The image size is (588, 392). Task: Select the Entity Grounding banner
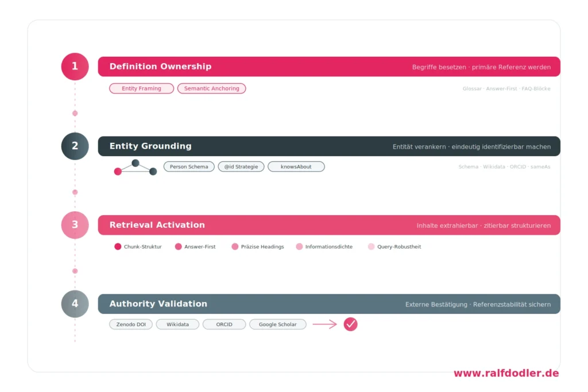(x=329, y=146)
